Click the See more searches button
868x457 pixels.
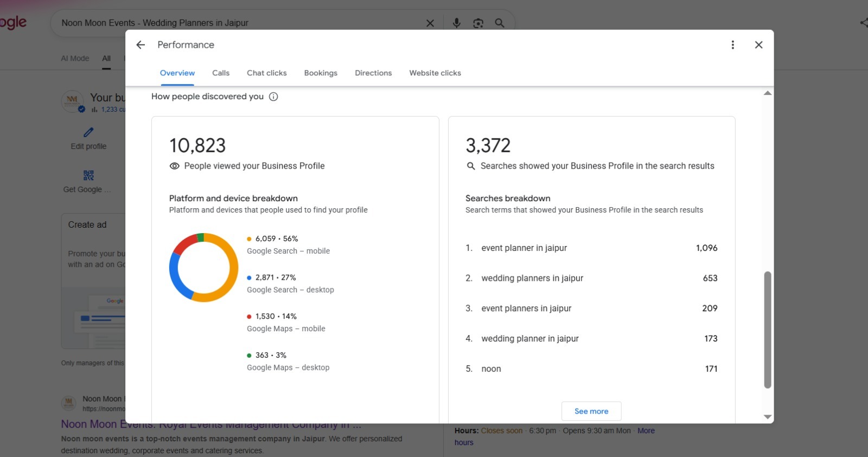[x=591, y=411]
